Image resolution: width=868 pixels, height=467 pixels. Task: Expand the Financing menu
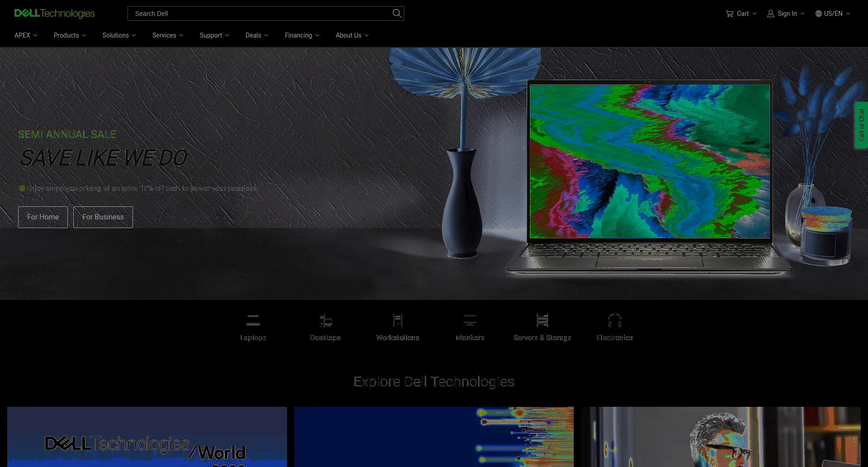click(302, 35)
